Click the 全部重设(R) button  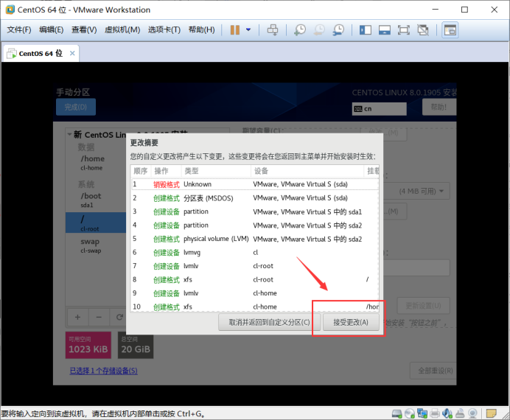[x=435, y=371]
